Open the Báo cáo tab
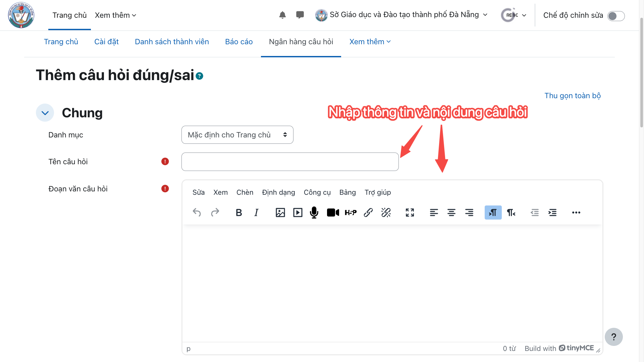 [x=239, y=42]
